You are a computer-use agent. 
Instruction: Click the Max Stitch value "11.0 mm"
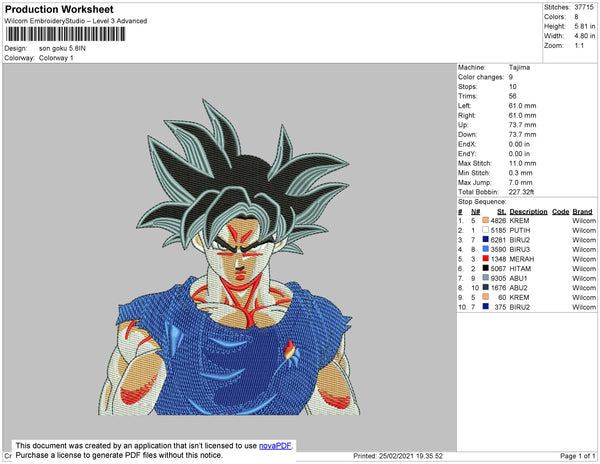coord(522,163)
